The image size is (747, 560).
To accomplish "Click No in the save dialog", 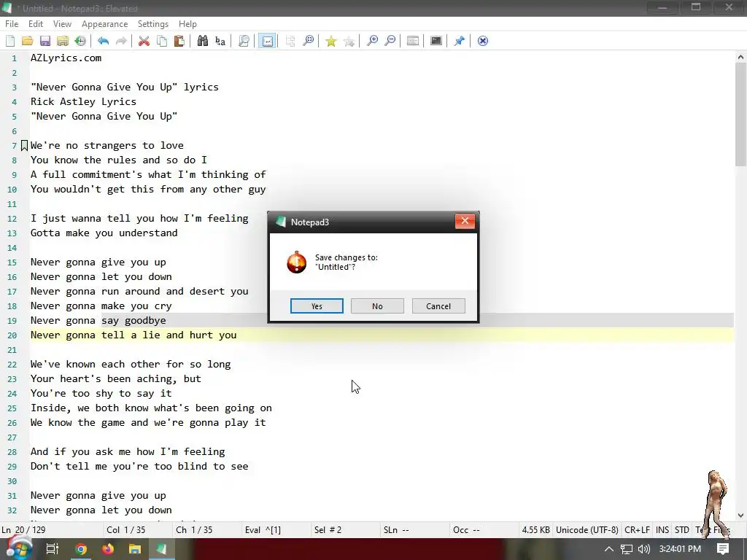I will 377,306.
